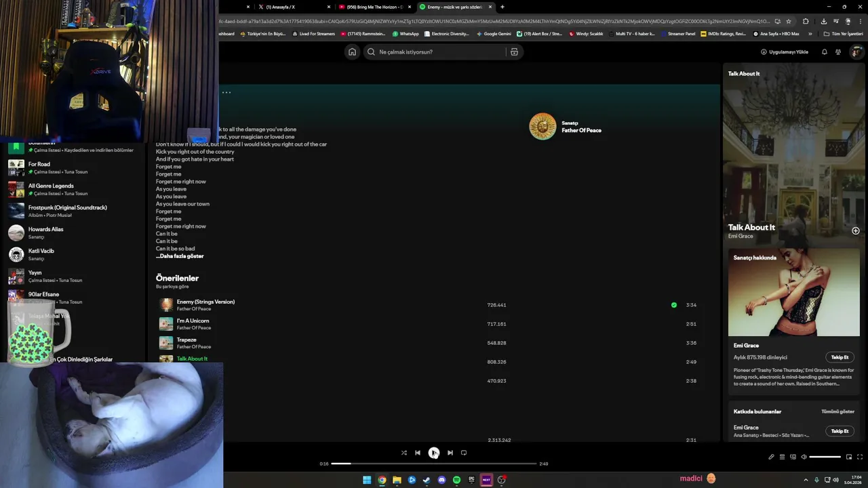
Task: Open the Sanatçı hakkında artist image
Action: click(x=793, y=292)
